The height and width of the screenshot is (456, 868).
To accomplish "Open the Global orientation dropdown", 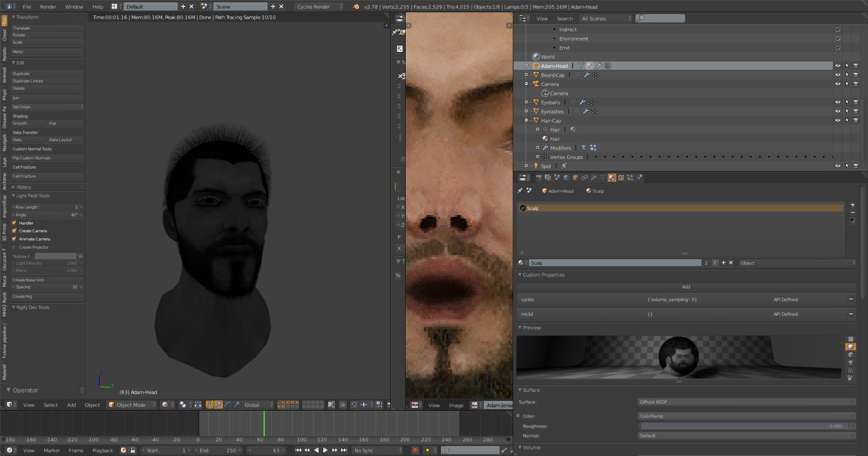I will tap(258, 405).
